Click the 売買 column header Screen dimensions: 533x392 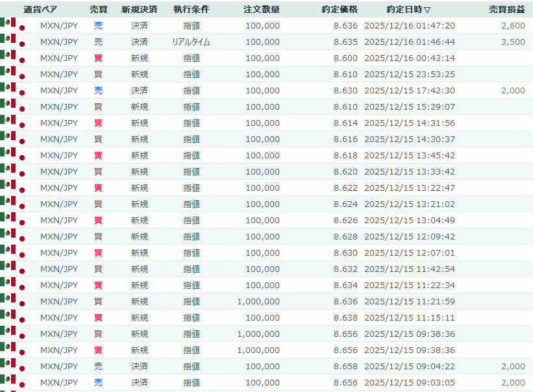point(98,10)
